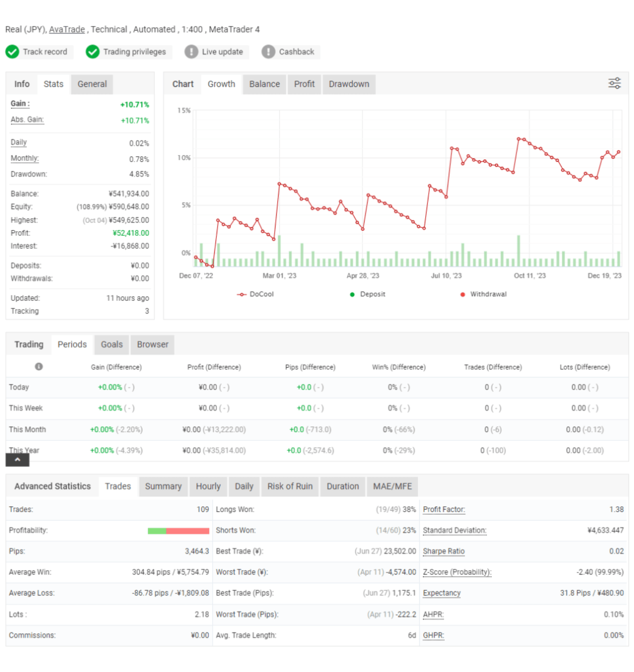The width and height of the screenshot is (634, 672).
Task: Switch to the General tab
Action: [92, 84]
